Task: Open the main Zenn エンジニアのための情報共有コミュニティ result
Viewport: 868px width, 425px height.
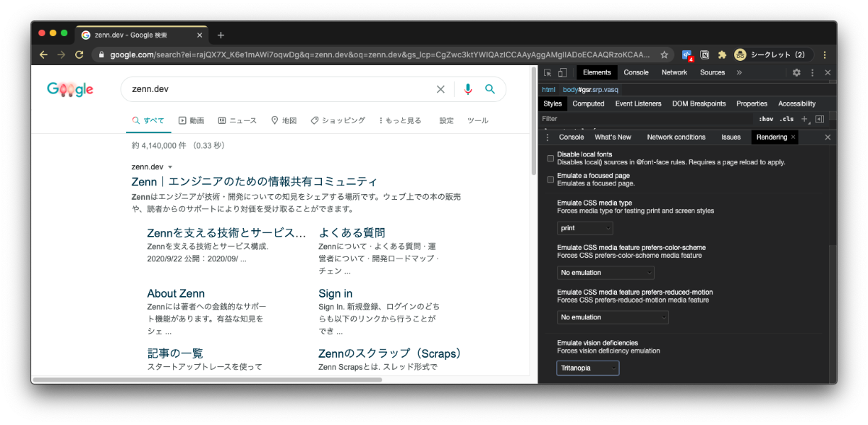Action: coord(255,182)
